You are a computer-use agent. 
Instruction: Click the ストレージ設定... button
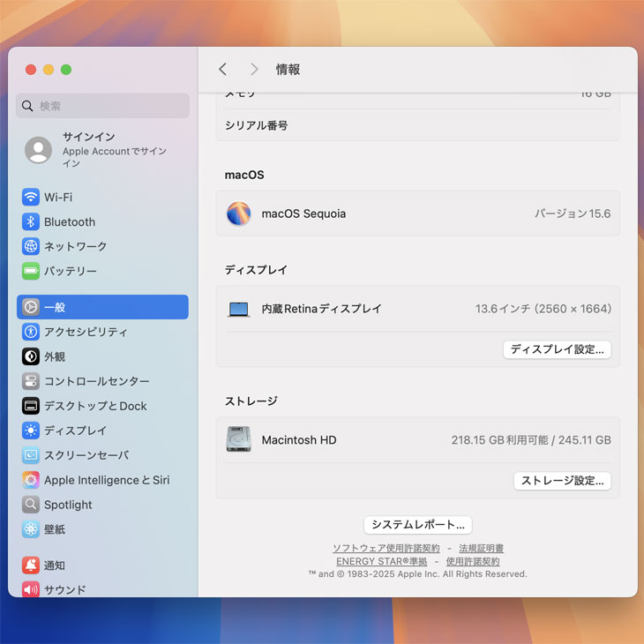point(562,481)
